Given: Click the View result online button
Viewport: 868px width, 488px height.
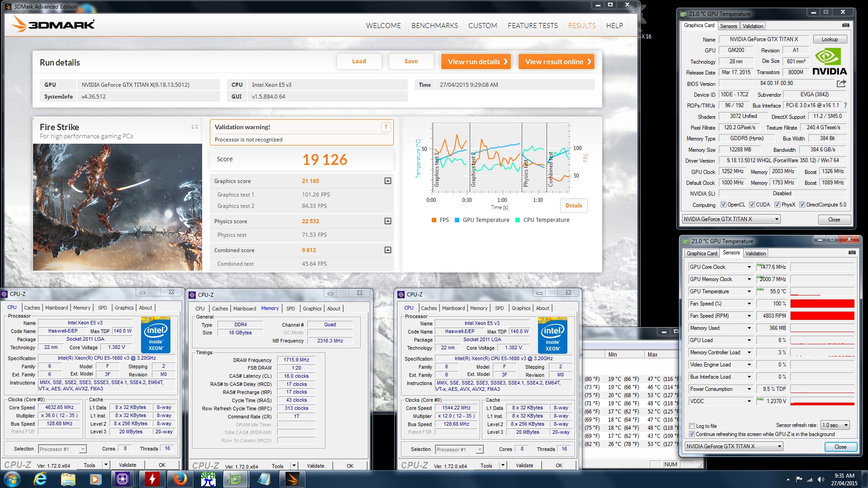Looking at the screenshot, I should (556, 61).
